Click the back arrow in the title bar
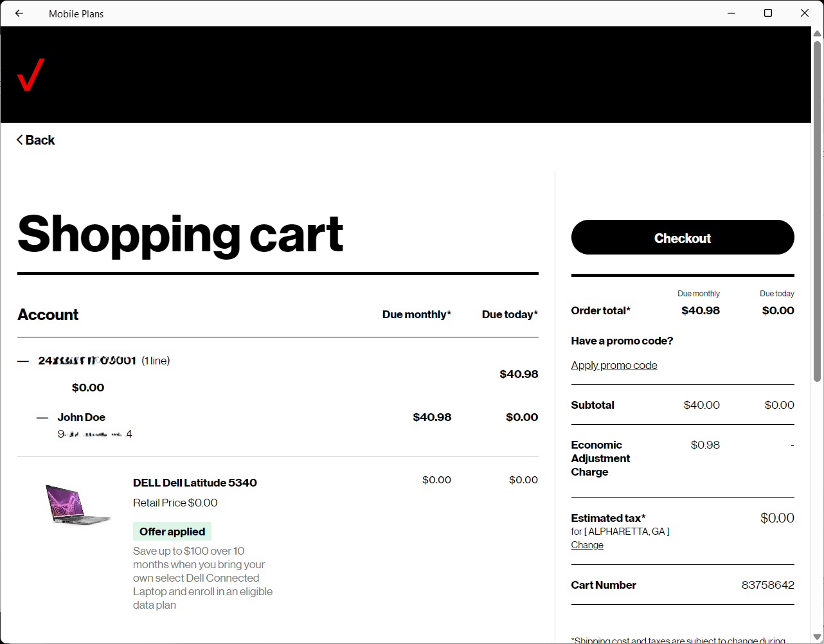The width and height of the screenshot is (824, 644). pos(19,13)
